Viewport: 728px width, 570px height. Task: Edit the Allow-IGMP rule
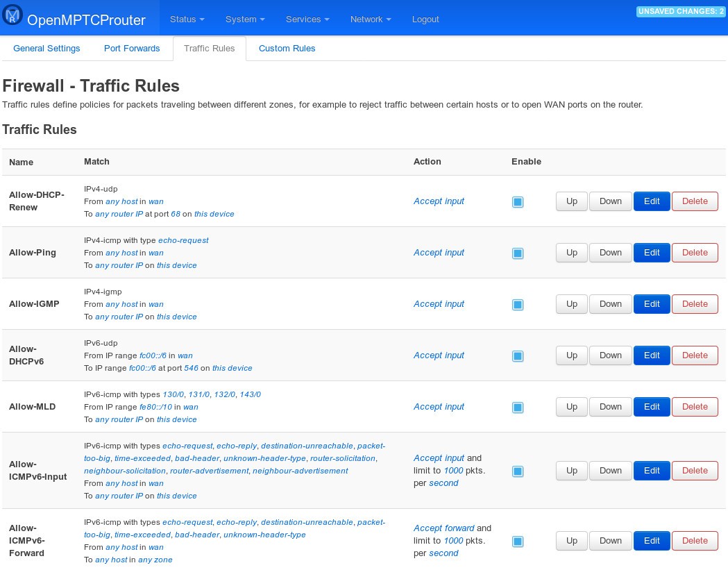pos(652,304)
